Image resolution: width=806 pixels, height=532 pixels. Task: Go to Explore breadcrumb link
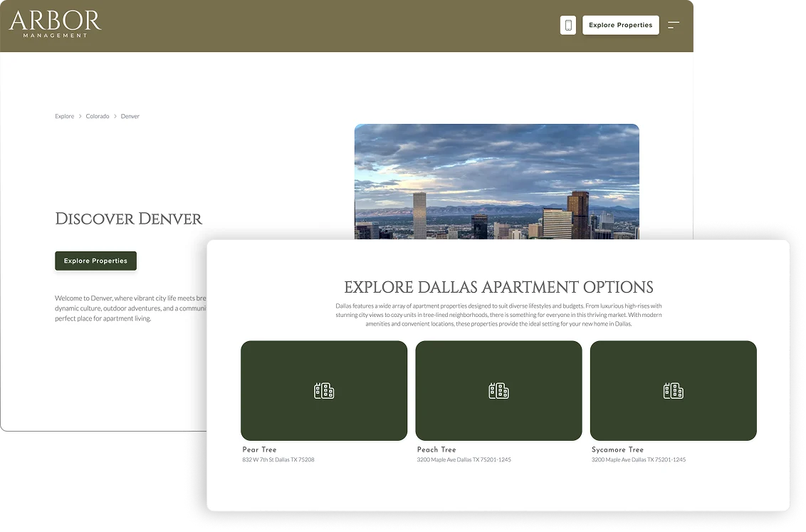click(64, 116)
